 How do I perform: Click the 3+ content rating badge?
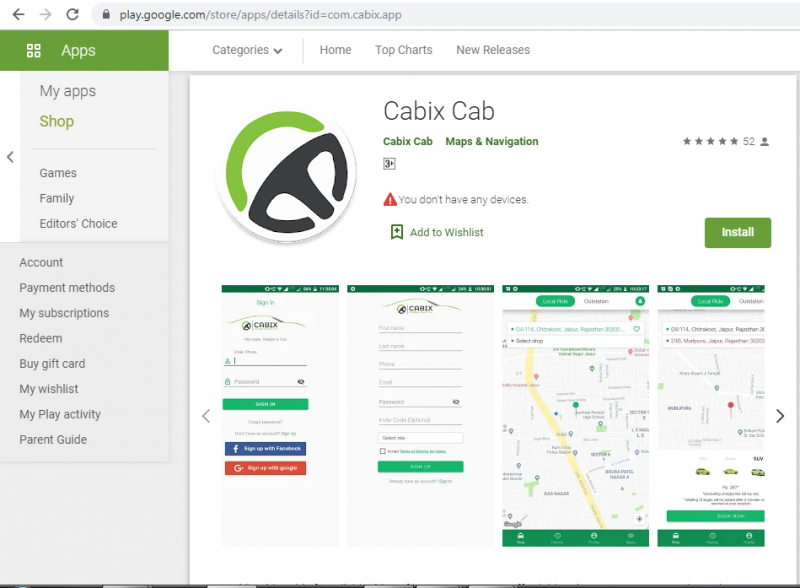pyautogui.click(x=389, y=164)
